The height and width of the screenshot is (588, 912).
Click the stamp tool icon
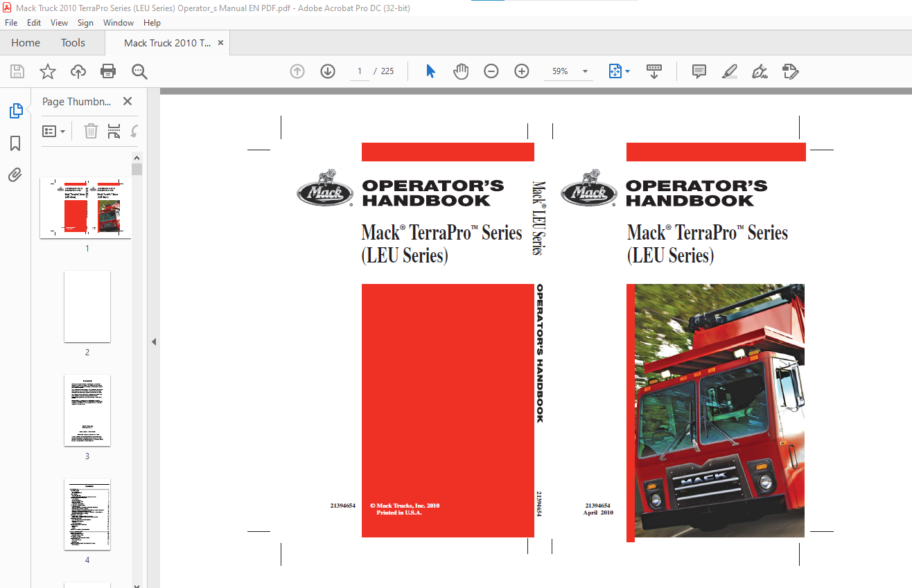[790, 71]
